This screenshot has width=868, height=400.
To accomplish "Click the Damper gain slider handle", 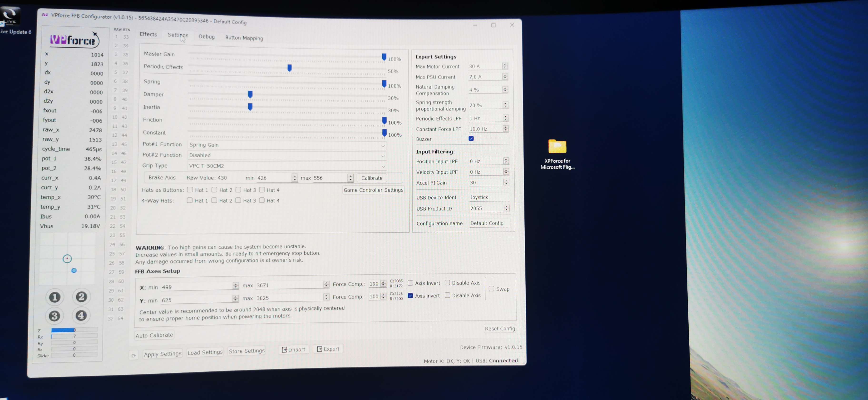I will coord(250,95).
